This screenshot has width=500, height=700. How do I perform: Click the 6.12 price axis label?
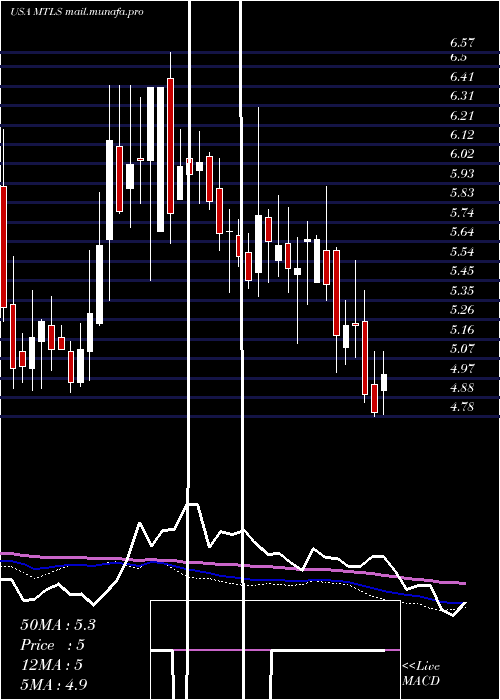[x=462, y=135]
